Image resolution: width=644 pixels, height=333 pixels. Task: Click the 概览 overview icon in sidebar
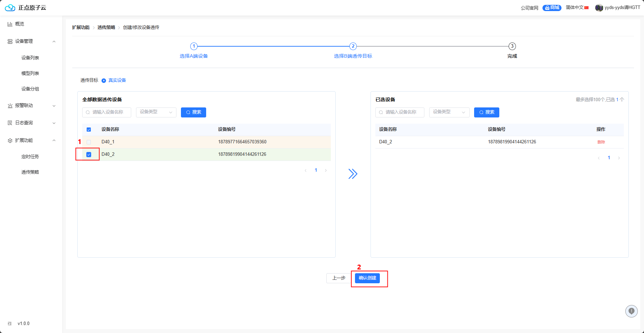click(x=10, y=24)
